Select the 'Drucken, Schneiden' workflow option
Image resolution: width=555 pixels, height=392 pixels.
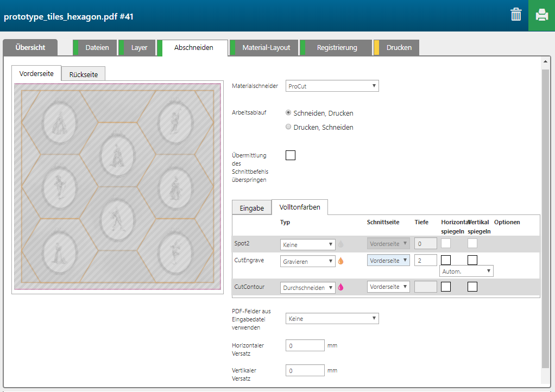[288, 127]
